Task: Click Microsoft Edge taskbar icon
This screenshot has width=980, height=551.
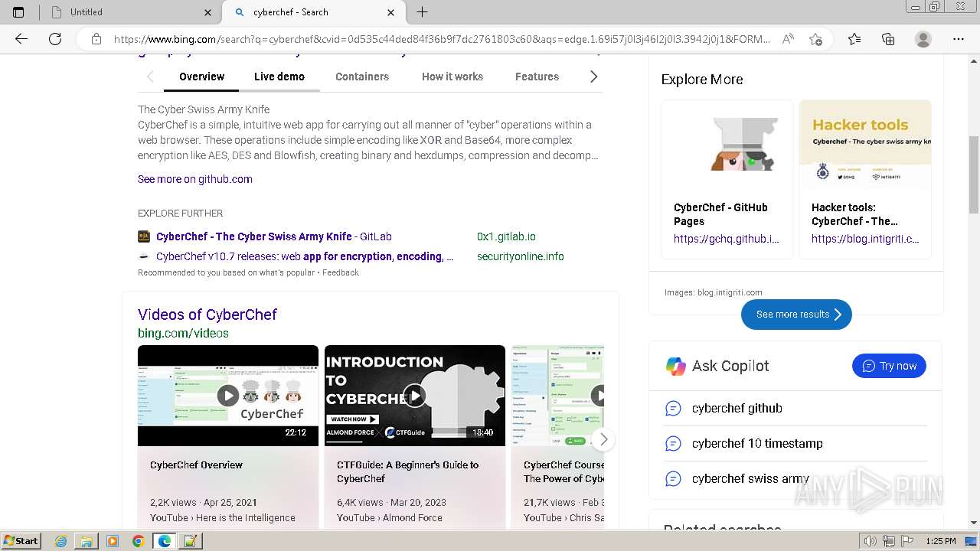Action: (x=165, y=541)
